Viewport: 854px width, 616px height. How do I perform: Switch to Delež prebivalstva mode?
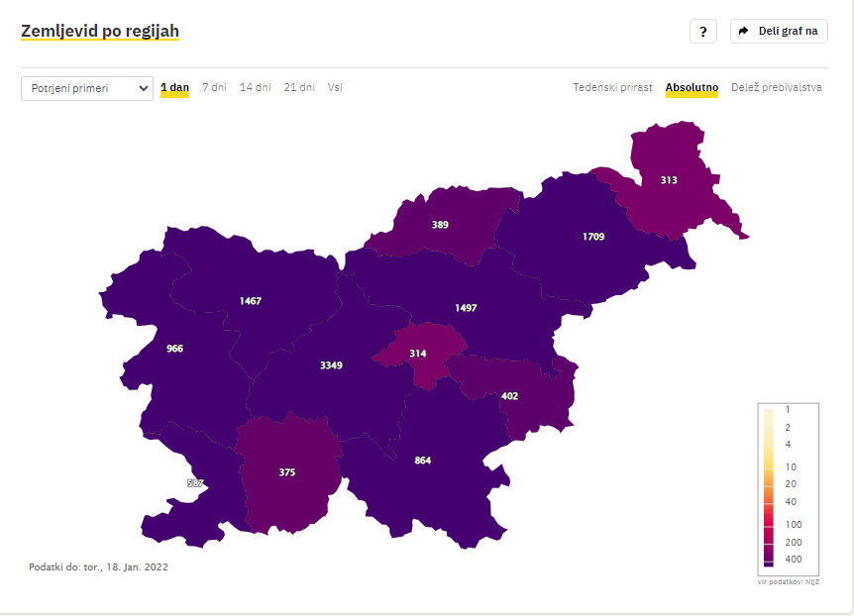(x=777, y=88)
